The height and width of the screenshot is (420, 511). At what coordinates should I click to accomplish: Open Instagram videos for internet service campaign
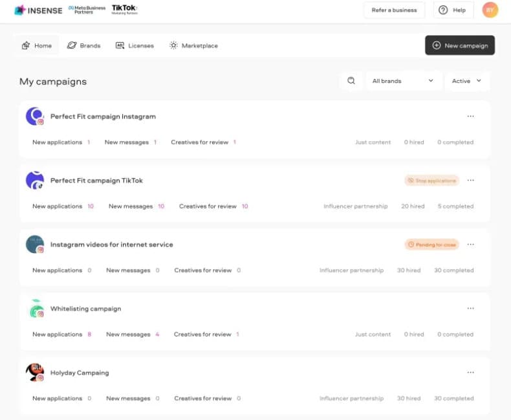coord(111,245)
